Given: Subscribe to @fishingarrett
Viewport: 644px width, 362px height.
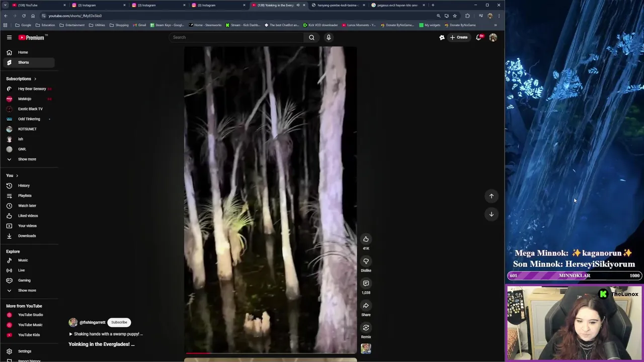Looking at the screenshot, I should coord(119,322).
